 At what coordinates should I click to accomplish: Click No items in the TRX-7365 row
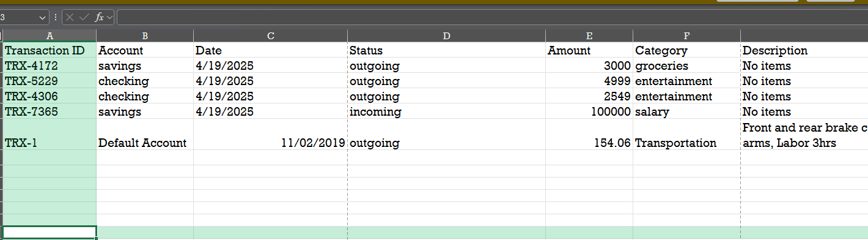pos(804,111)
